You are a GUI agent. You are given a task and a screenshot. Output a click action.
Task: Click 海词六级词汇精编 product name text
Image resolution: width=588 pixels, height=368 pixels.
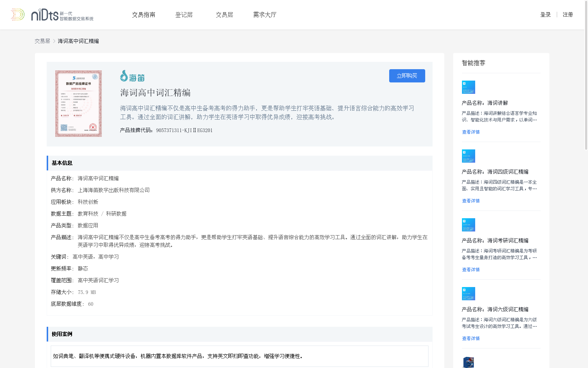508,309
